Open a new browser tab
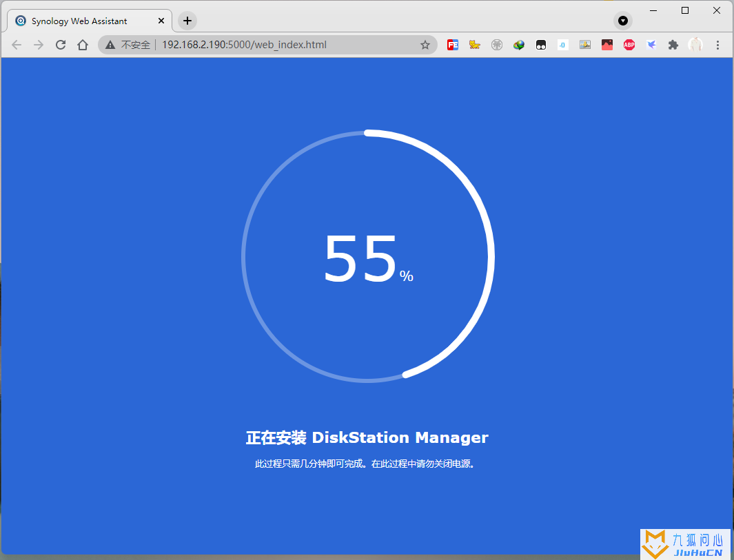This screenshot has height=560, width=734. 187,21
